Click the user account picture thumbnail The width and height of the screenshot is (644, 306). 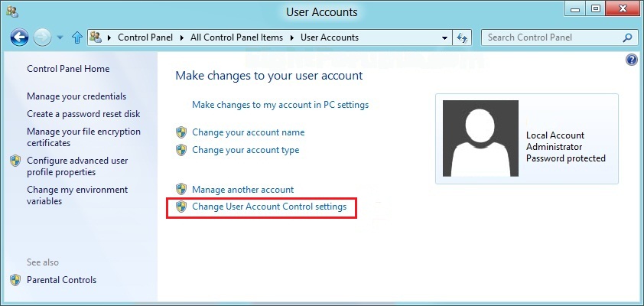click(x=480, y=138)
